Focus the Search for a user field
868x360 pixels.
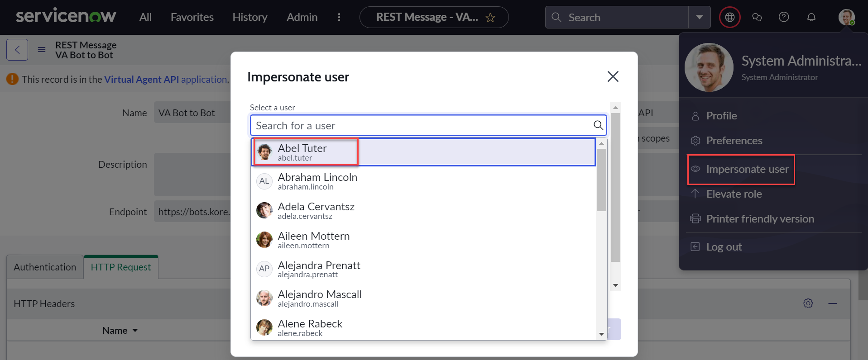click(x=421, y=125)
